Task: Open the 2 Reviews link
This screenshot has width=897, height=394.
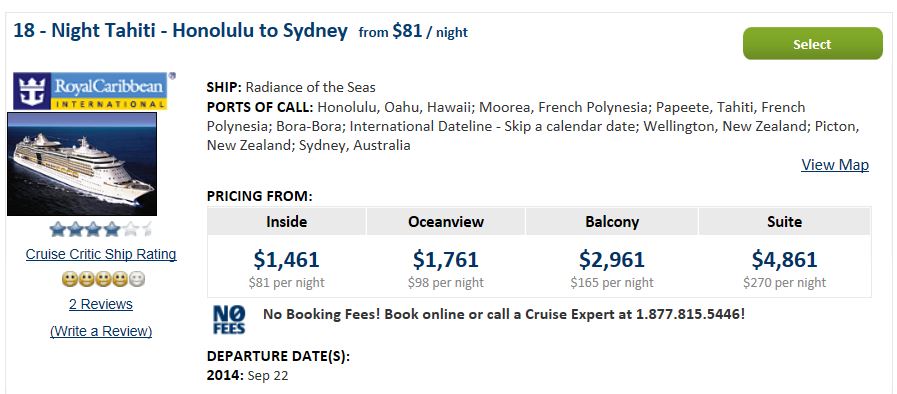Action: click(101, 304)
